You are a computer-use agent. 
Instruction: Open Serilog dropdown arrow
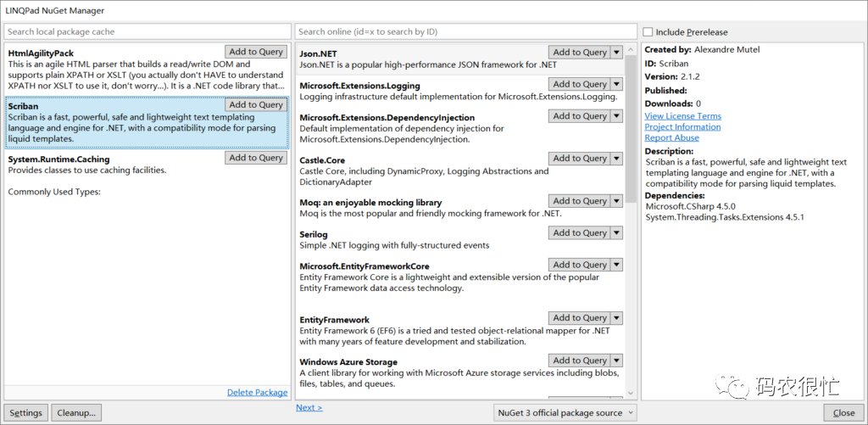[x=617, y=232]
